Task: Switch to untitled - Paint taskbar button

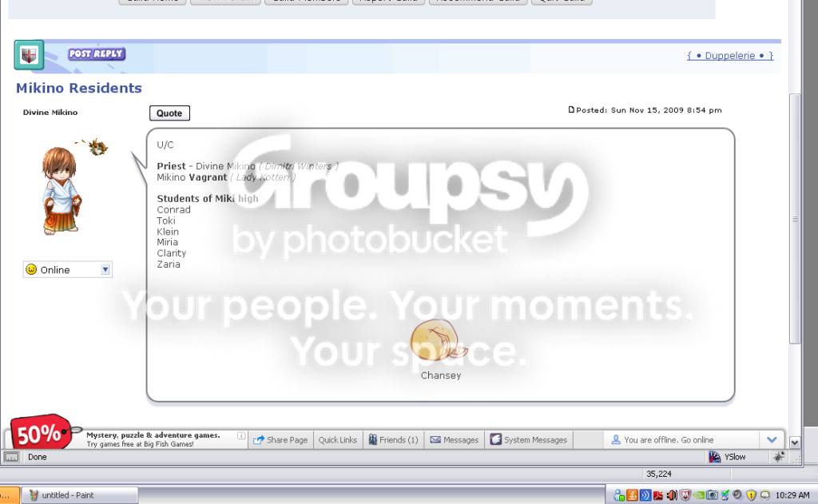Action: [80, 495]
